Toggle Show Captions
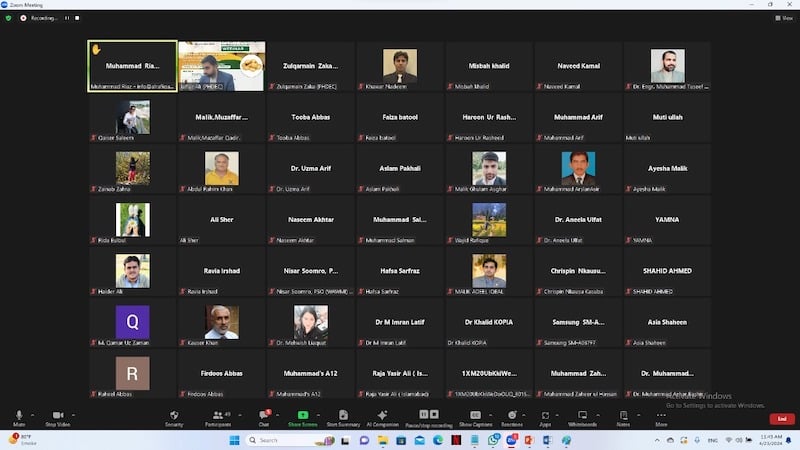The image size is (800, 450). coord(475,416)
